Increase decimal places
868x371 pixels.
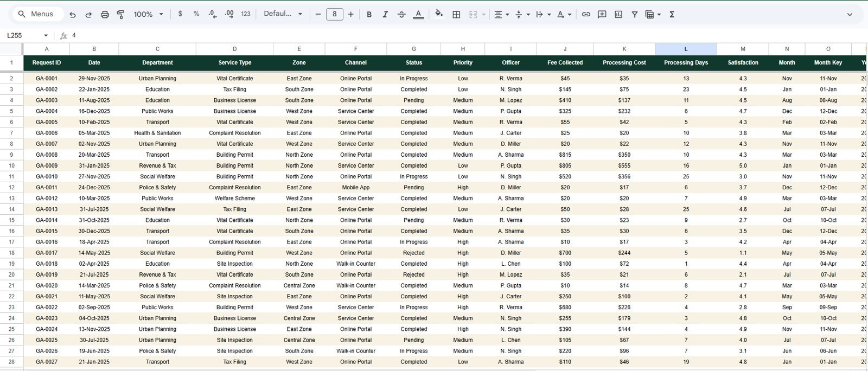(x=229, y=14)
